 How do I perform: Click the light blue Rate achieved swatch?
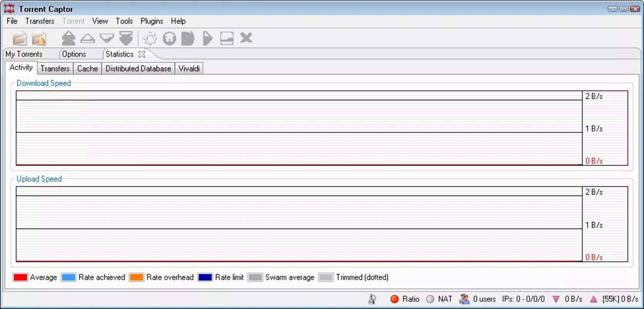click(68, 277)
